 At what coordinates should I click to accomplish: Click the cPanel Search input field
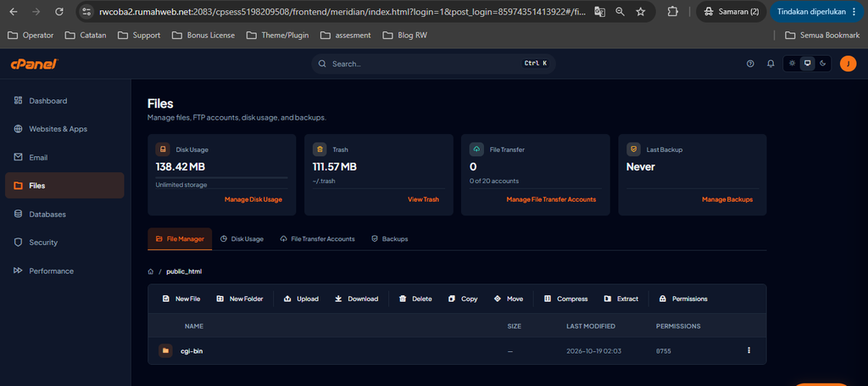pyautogui.click(x=433, y=64)
